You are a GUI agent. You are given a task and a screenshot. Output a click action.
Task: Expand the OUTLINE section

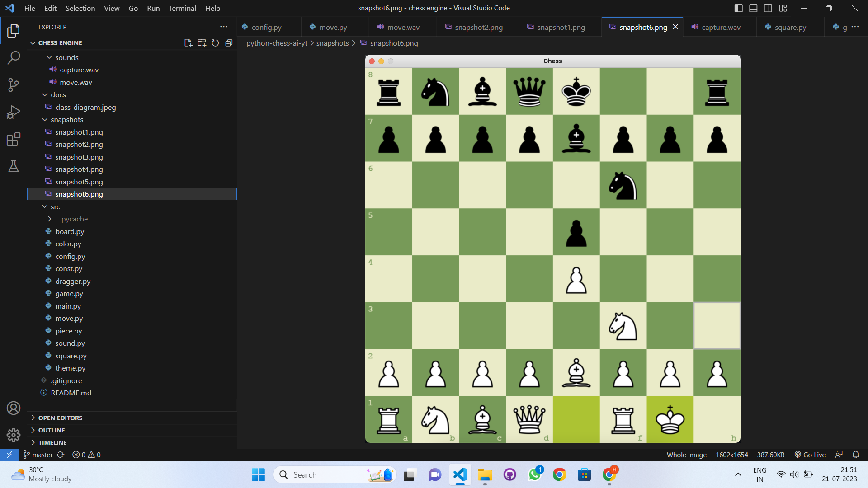pos(52,430)
